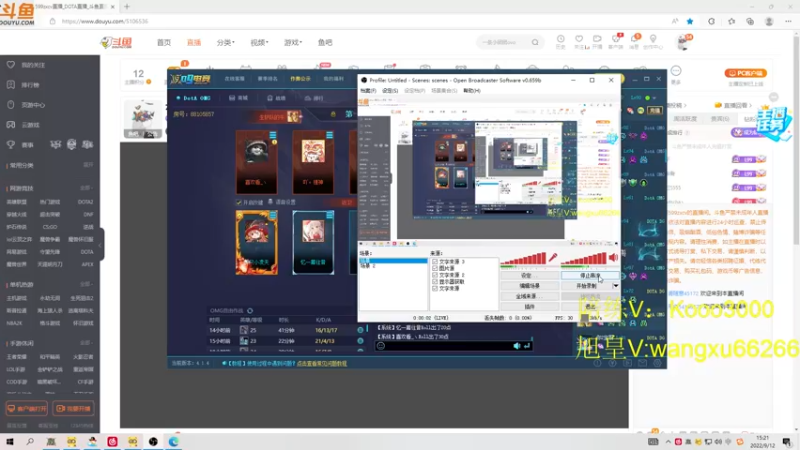Viewport: 800px width, 450px height.
Task: Open Windows taskbar search
Action: point(30,441)
